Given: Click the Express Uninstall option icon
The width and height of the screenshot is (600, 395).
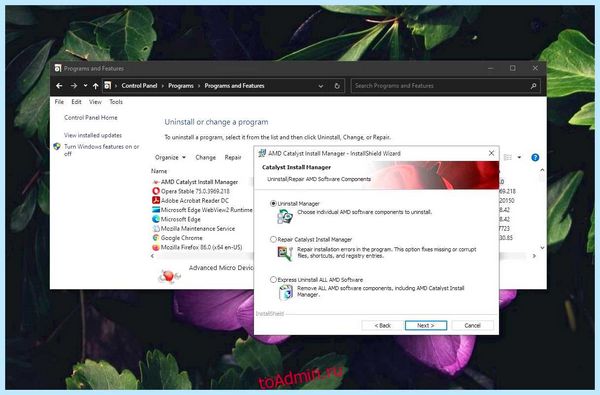Looking at the screenshot, I should (285, 293).
